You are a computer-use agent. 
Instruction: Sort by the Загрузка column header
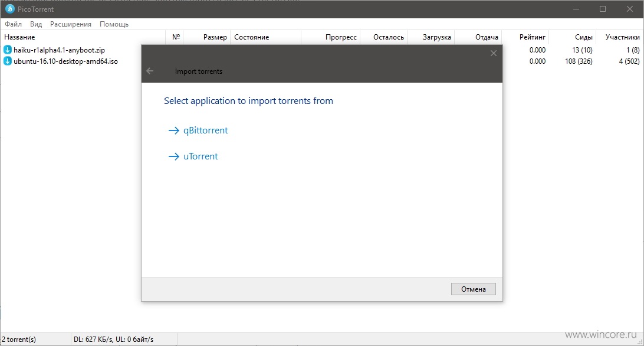click(431, 37)
